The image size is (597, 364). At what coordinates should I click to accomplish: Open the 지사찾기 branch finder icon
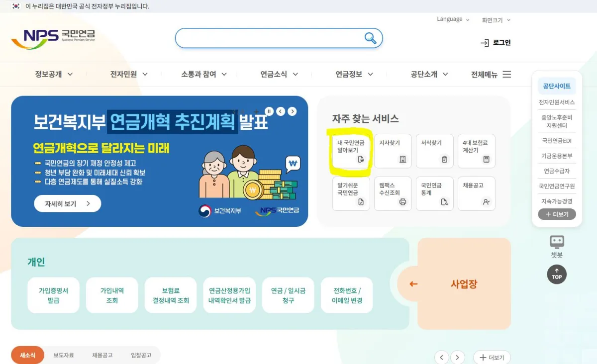click(393, 151)
